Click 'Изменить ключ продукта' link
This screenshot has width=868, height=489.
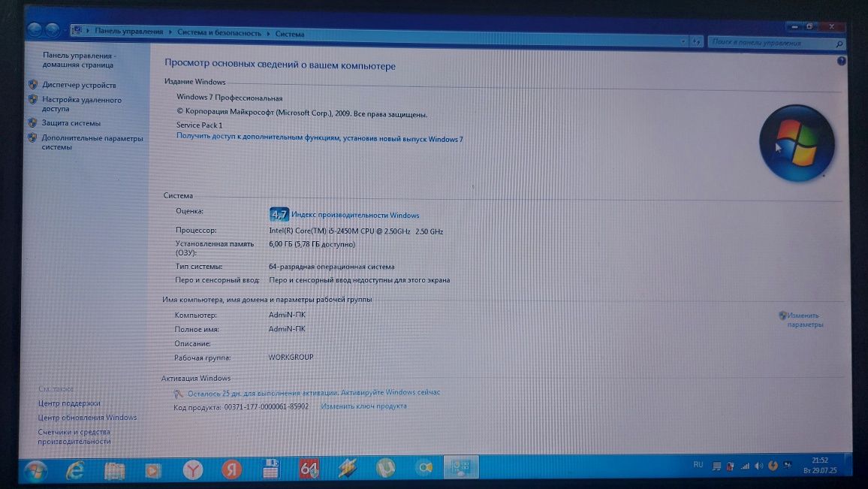tap(363, 406)
